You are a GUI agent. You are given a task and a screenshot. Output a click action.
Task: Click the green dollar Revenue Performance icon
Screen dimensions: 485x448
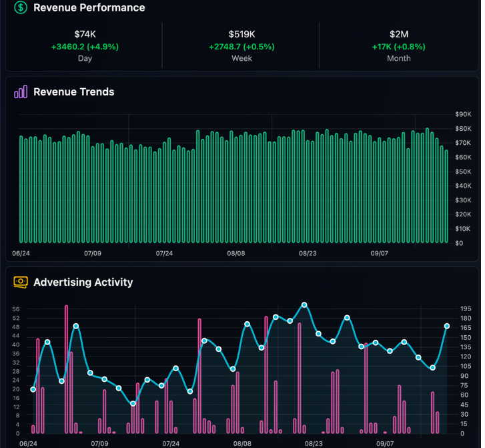pyautogui.click(x=21, y=7)
